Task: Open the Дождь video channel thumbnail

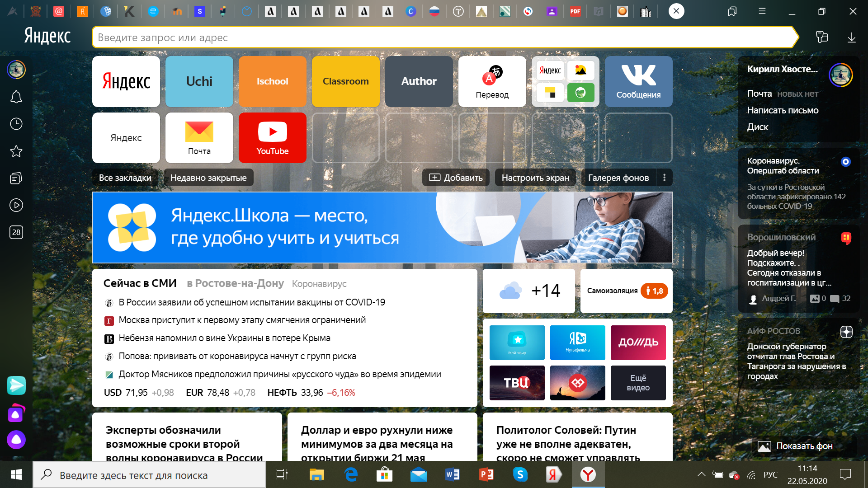Action: (638, 343)
